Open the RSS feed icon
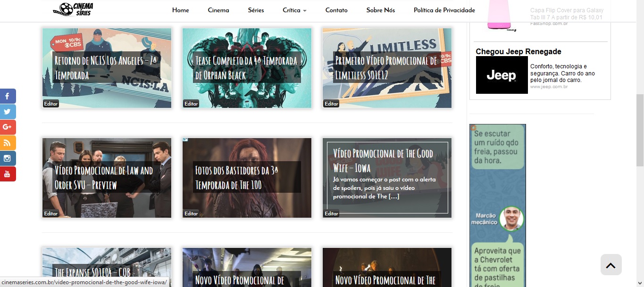The height and width of the screenshot is (287, 644). click(x=8, y=143)
